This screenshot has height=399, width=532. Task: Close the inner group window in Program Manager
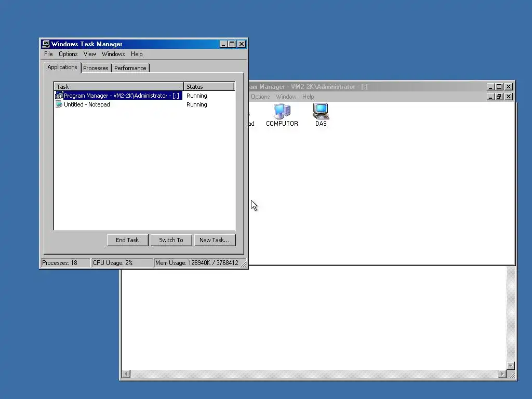click(x=509, y=97)
